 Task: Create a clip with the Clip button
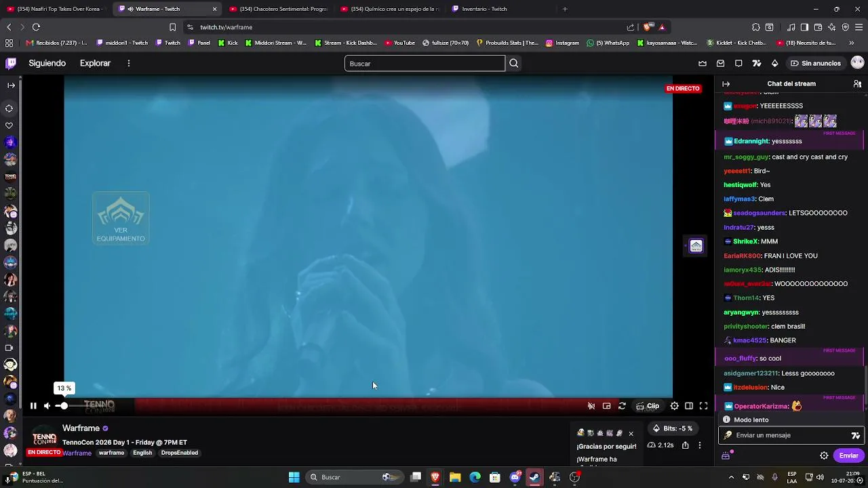coord(648,406)
